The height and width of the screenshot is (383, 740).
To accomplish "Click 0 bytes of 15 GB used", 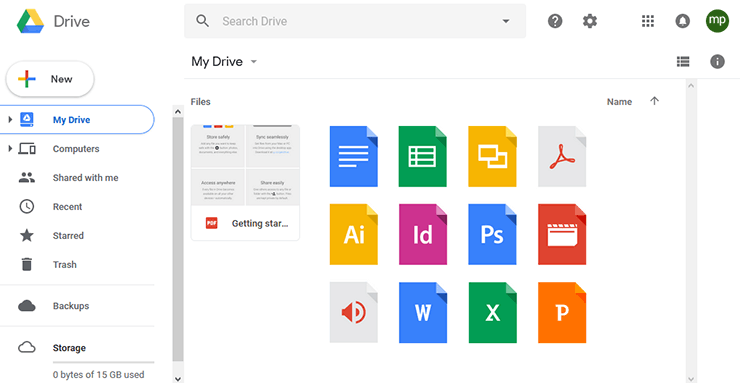I will coord(99,375).
